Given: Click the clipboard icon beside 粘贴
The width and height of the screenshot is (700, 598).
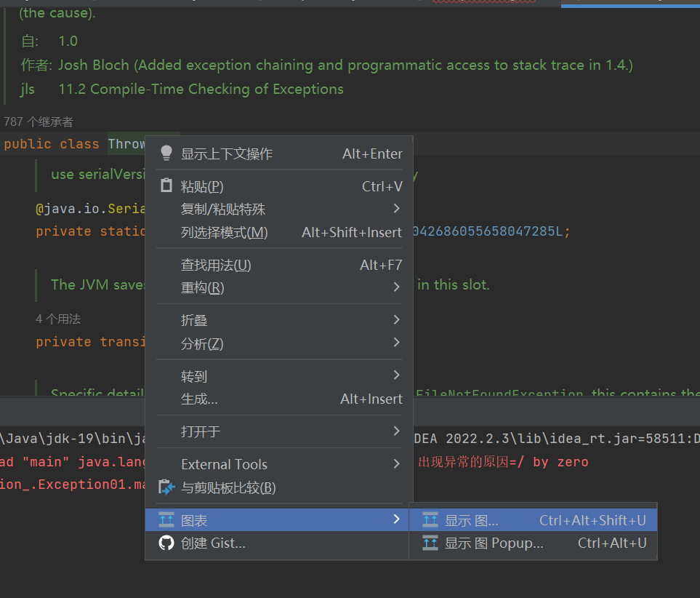Looking at the screenshot, I should pyautogui.click(x=166, y=186).
